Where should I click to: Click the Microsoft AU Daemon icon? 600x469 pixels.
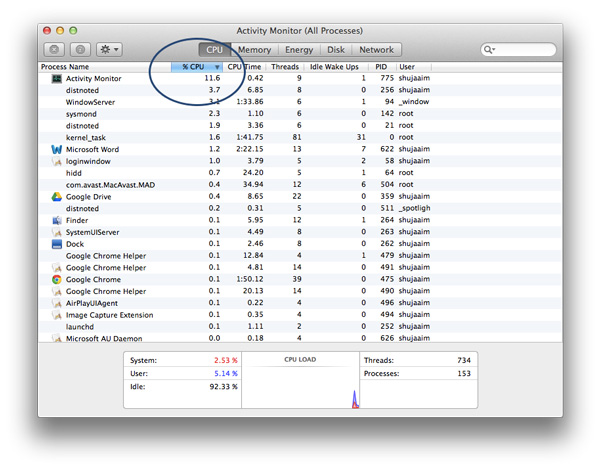coord(57,338)
